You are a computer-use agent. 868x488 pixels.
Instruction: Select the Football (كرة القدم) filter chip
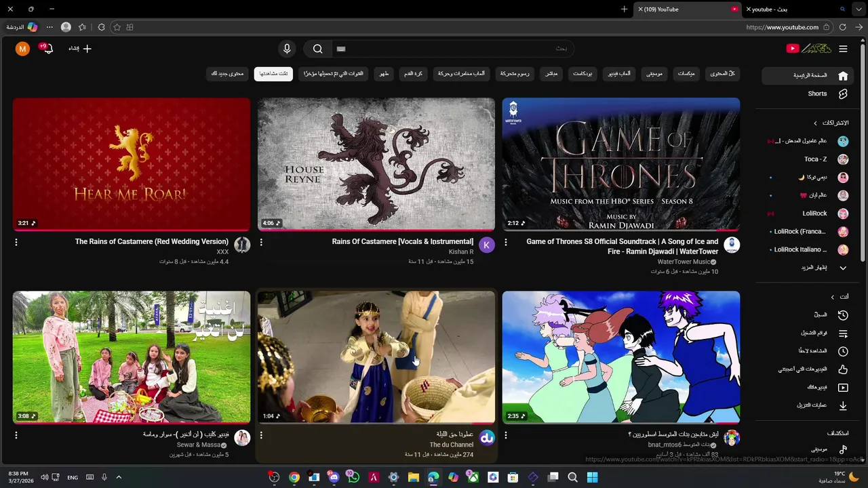[414, 74]
